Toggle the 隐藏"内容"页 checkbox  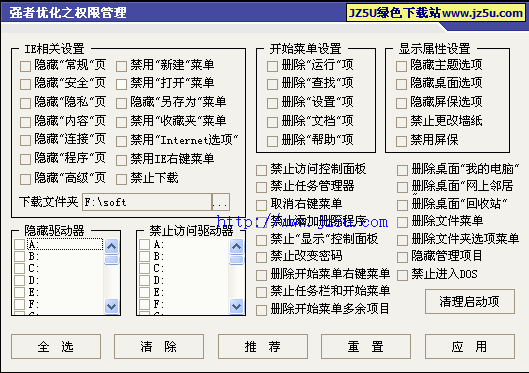coord(25,122)
